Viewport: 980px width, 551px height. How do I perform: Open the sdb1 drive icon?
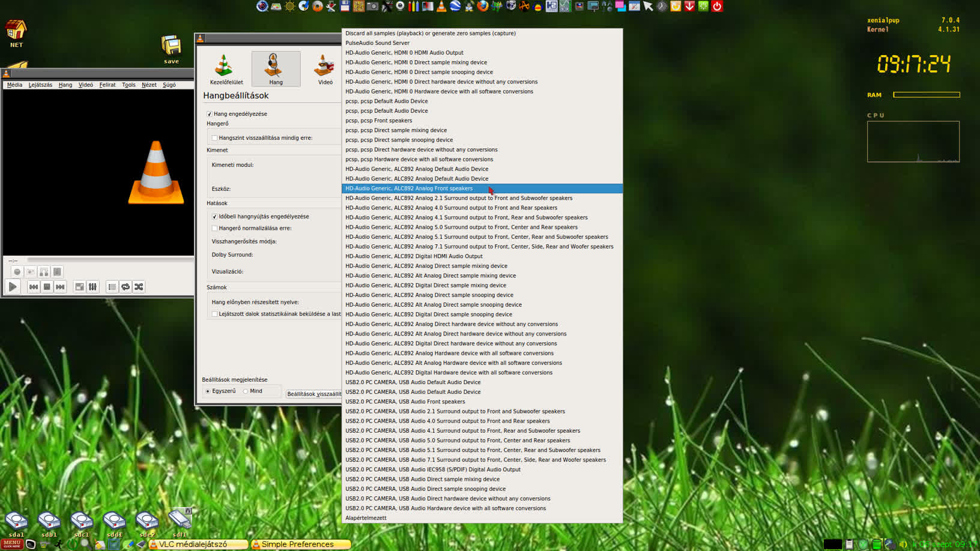[x=49, y=523]
